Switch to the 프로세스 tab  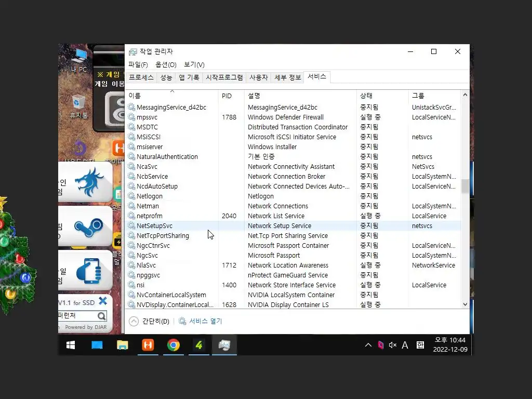(x=141, y=77)
